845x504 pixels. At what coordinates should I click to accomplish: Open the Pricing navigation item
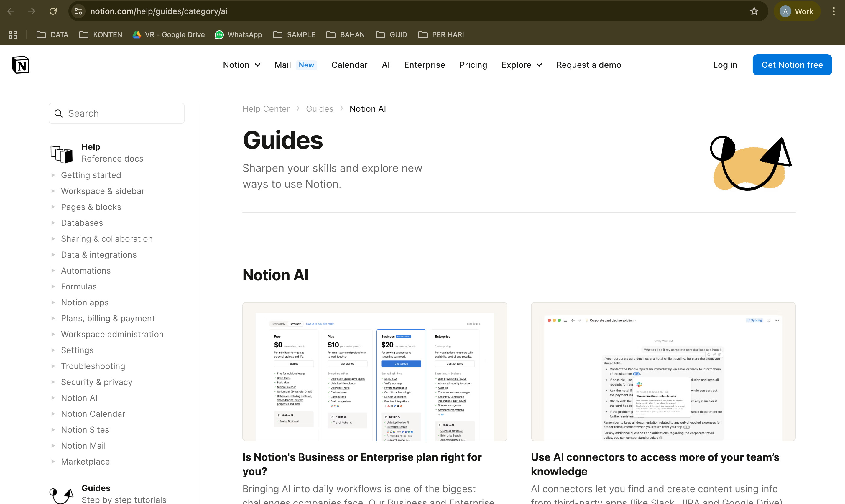click(473, 65)
